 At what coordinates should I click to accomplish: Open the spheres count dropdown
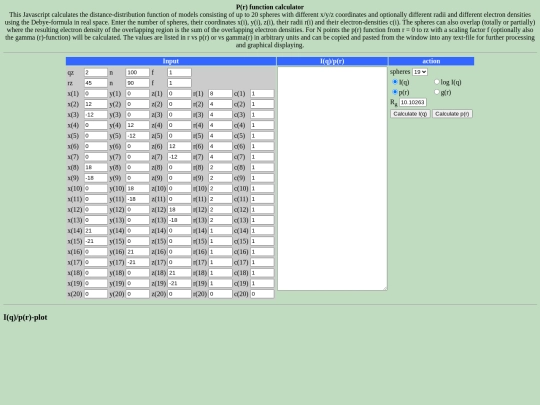pyautogui.click(x=420, y=72)
